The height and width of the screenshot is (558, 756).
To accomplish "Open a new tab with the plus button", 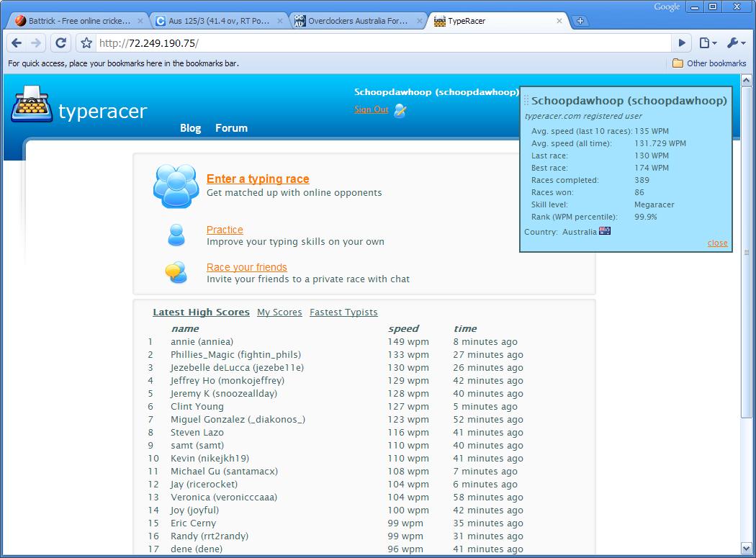I will (580, 21).
